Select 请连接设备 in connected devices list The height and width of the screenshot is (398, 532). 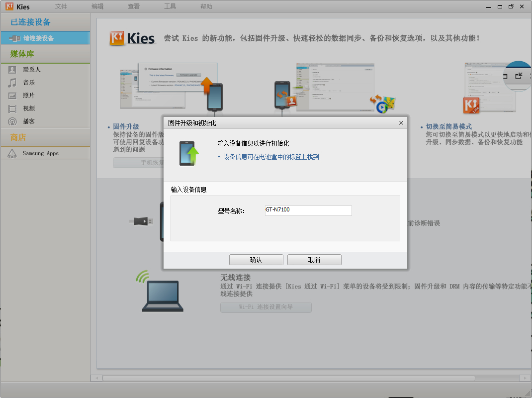pos(45,38)
